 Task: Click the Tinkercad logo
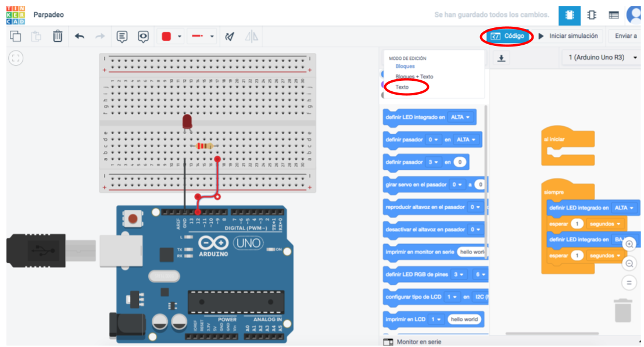point(16,15)
